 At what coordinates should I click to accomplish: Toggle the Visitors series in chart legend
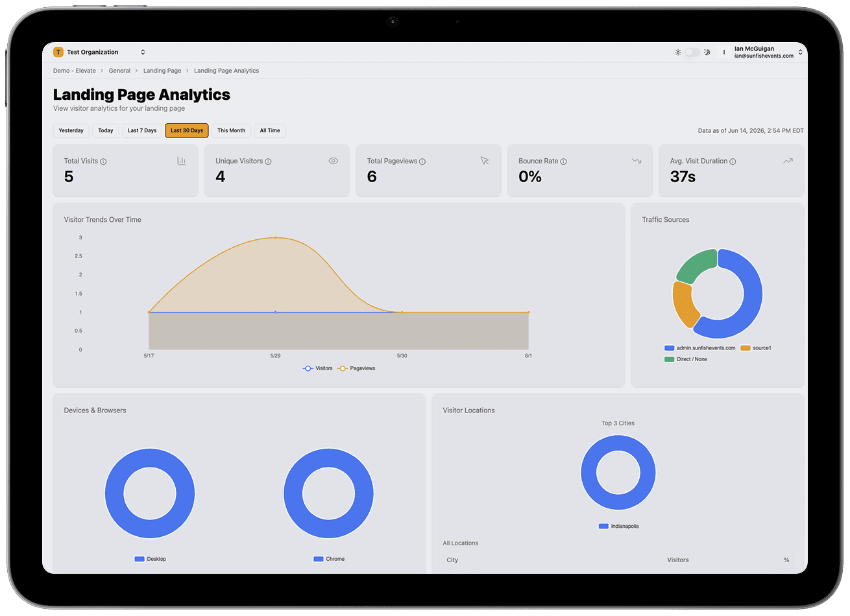tap(318, 368)
